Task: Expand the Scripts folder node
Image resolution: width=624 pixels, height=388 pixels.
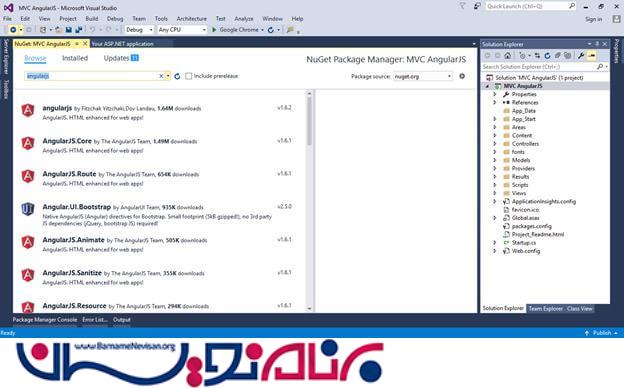Action: pos(495,185)
